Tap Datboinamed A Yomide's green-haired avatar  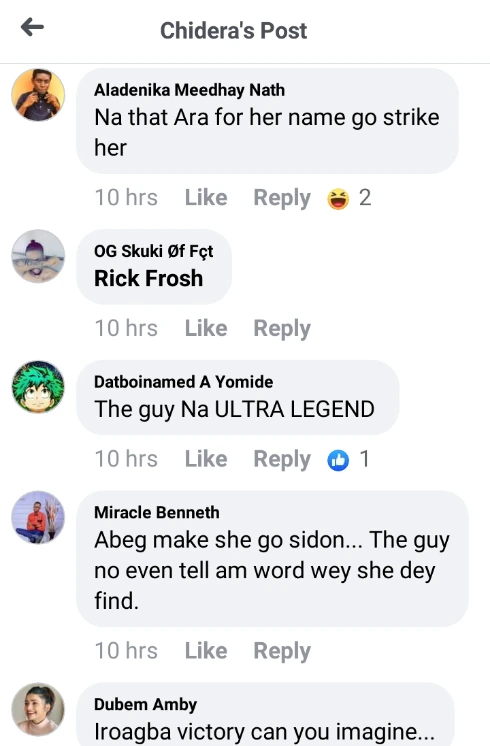[x=38, y=387]
